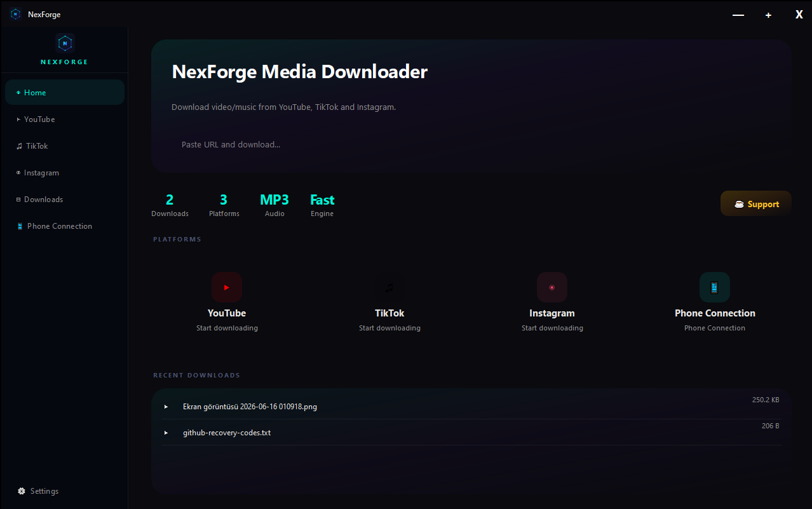Select Instagram in the sidebar
This screenshot has width=812, height=509.
click(x=64, y=173)
